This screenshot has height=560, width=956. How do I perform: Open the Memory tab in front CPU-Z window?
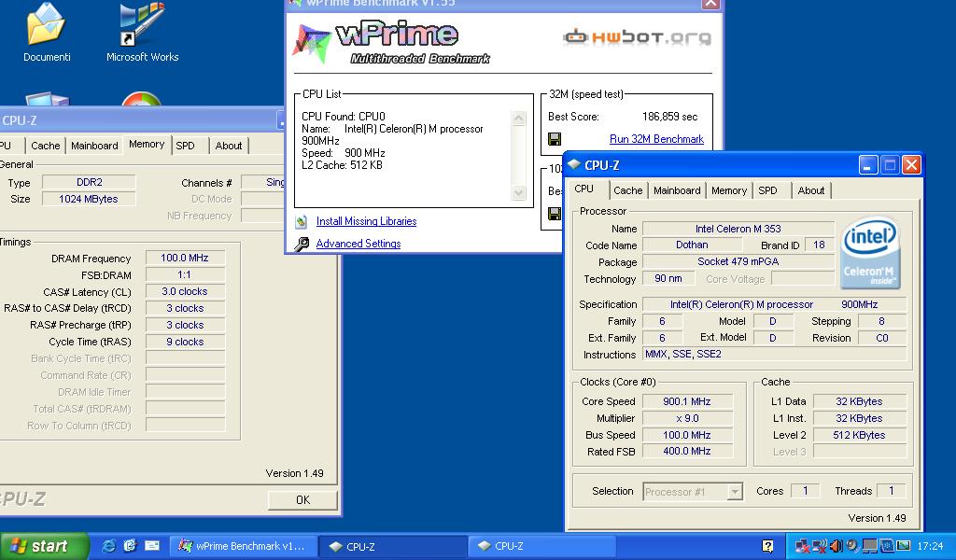(x=728, y=190)
